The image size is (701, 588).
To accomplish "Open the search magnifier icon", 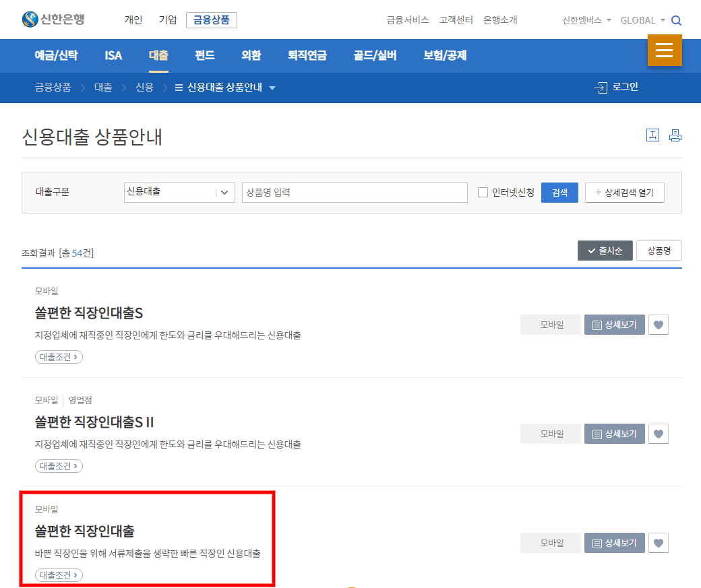I will coord(677,21).
